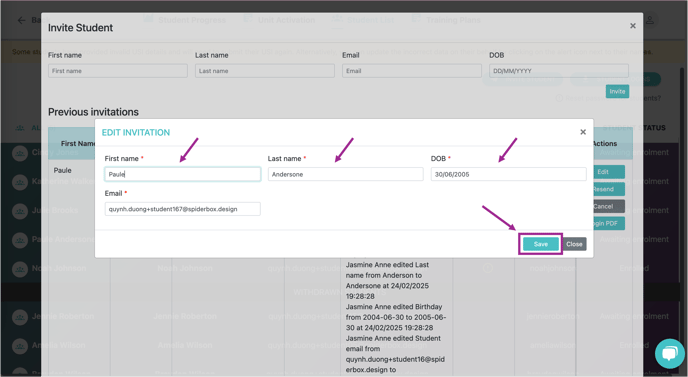Focus the Email field in Edit Invitation
688x377 pixels.
click(183, 209)
